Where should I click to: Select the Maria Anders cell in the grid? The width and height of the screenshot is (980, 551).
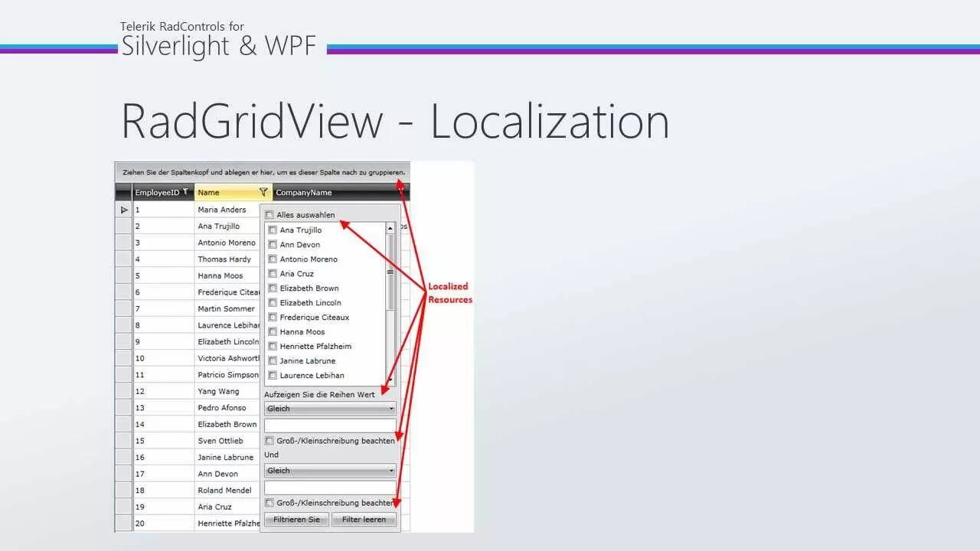click(x=227, y=210)
